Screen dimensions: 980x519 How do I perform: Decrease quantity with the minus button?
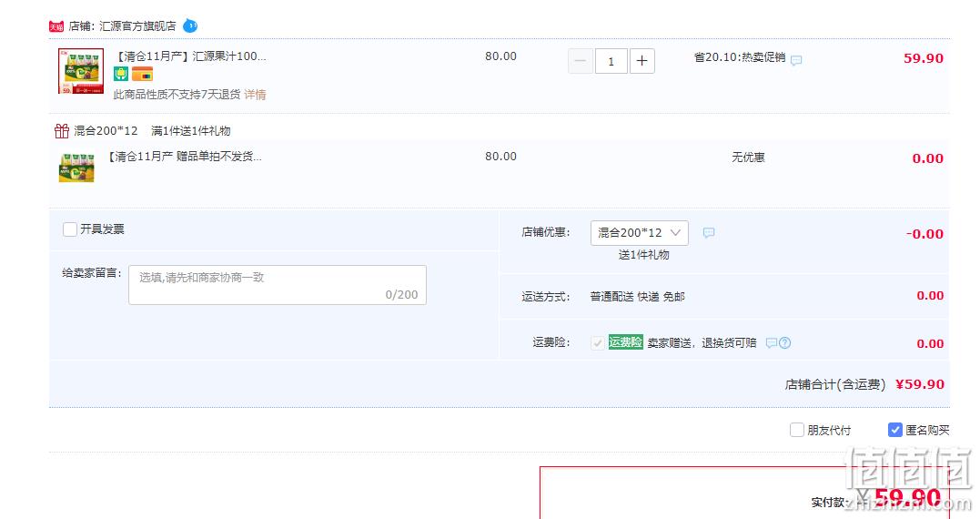tap(580, 61)
